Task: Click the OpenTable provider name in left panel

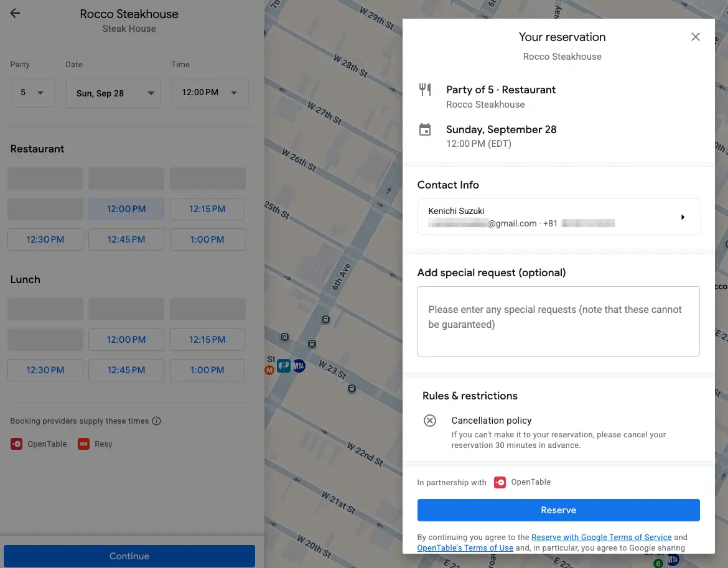Action: point(47,444)
